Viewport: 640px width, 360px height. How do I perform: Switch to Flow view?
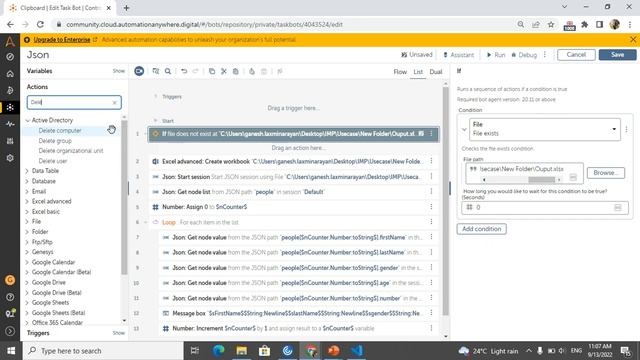400,72
